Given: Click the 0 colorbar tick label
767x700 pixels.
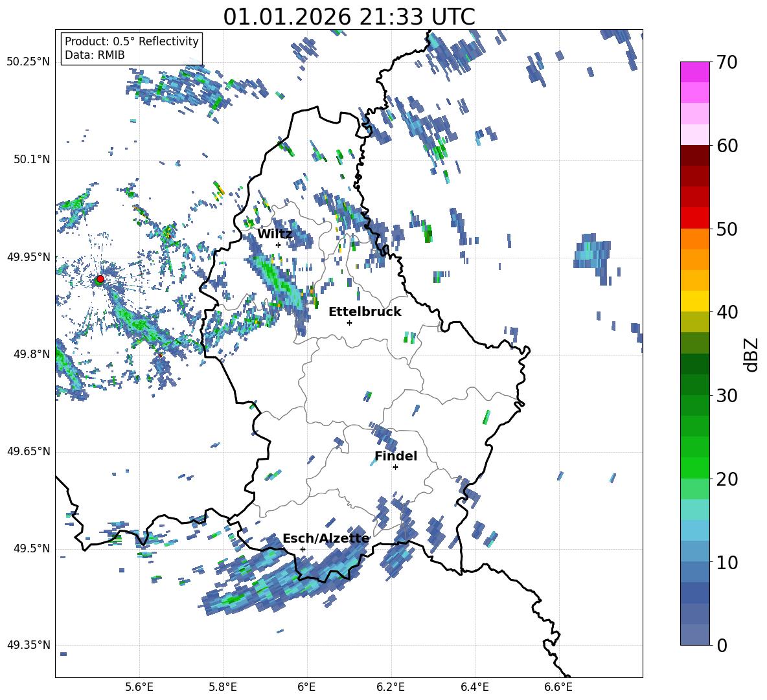Looking at the screenshot, I should click(721, 645).
